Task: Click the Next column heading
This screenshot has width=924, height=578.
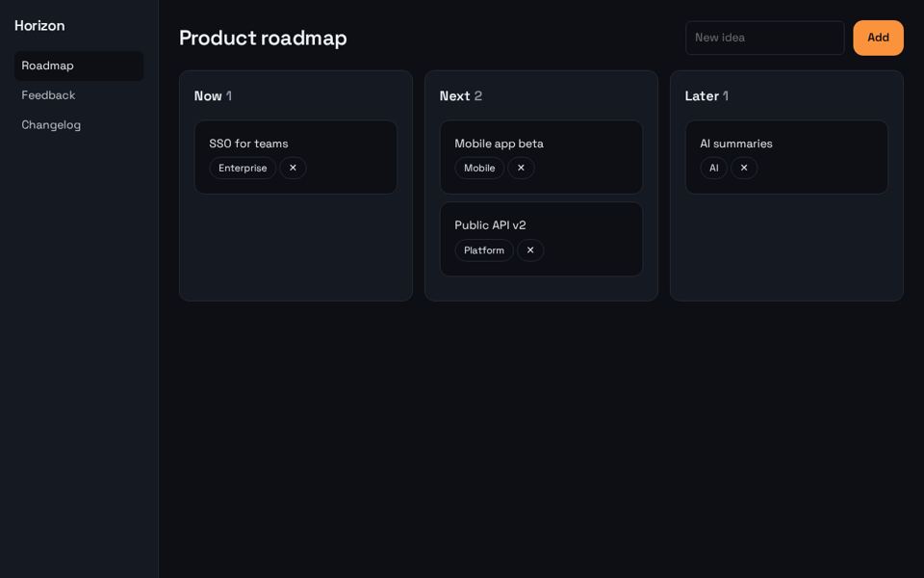Action: tap(461, 95)
